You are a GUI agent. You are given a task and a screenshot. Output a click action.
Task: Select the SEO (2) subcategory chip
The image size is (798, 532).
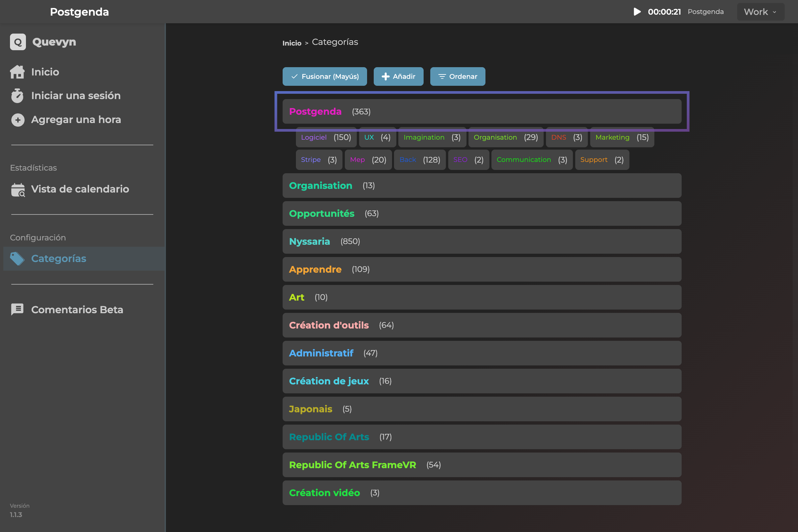pos(468,160)
